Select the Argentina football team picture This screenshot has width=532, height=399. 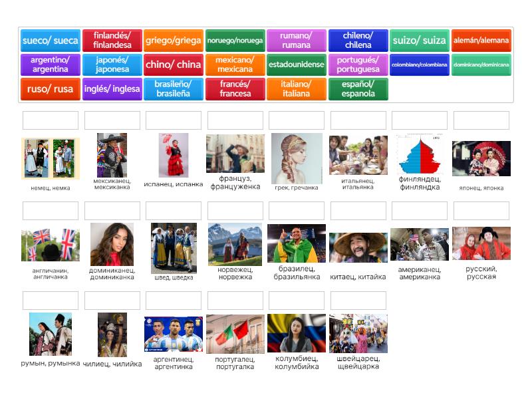coord(174,334)
